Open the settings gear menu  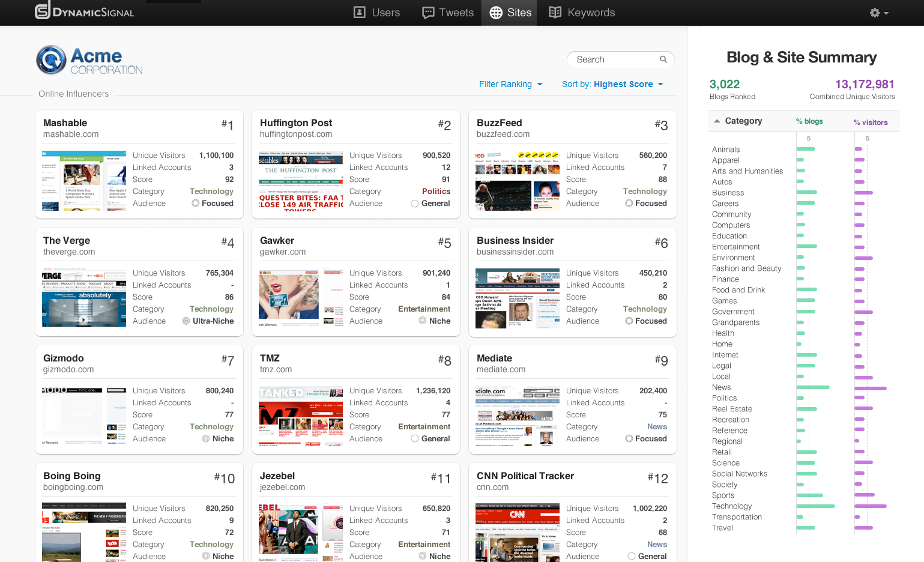(878, 13)
